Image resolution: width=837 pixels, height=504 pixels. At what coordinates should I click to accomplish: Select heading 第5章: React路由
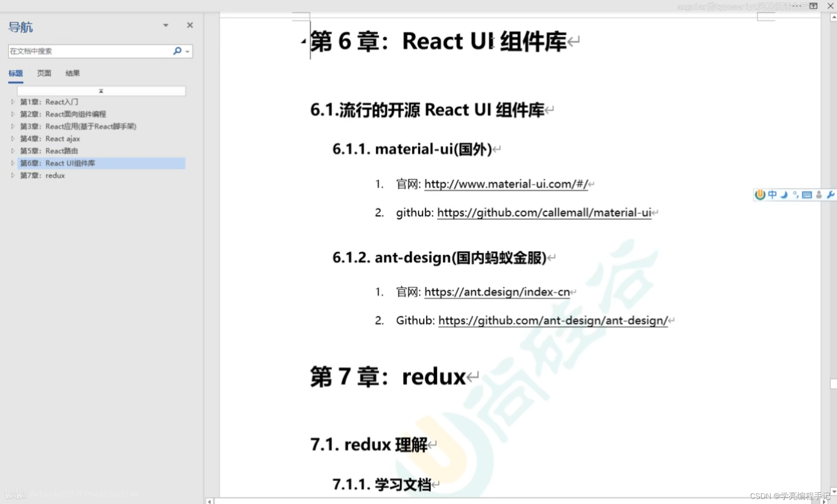49,151
